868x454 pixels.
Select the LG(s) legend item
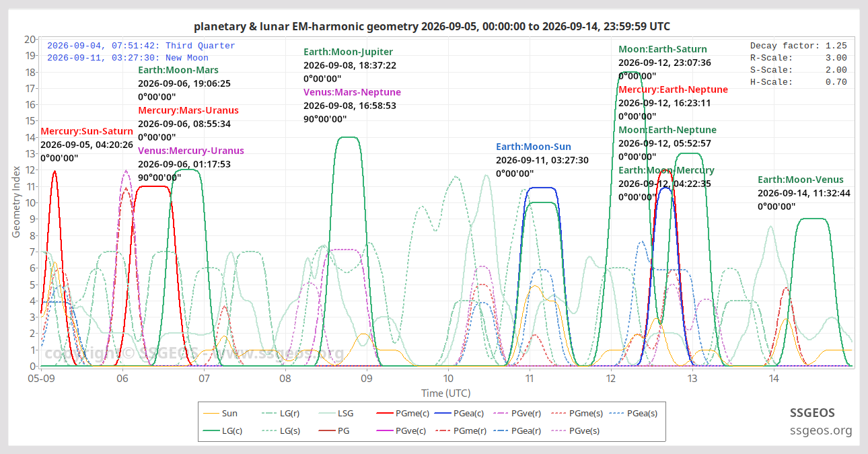(280, 430)
